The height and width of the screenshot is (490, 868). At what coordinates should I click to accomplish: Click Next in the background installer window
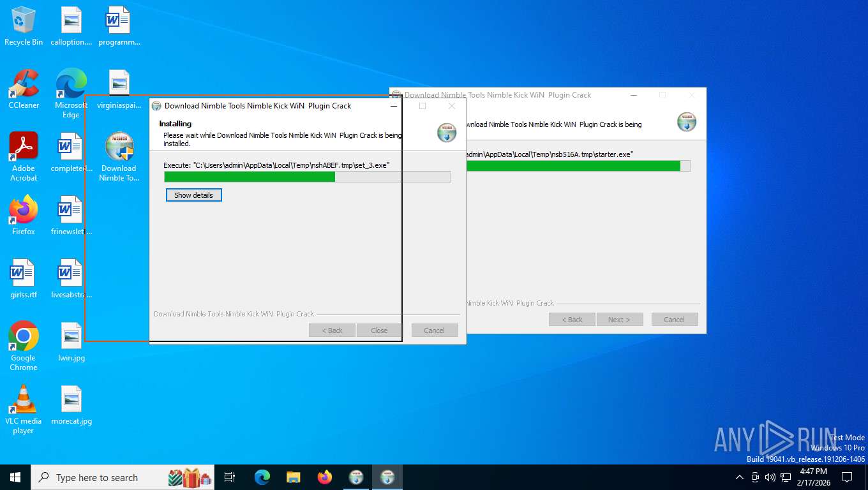pyautogui.click(x=619, y=320)
